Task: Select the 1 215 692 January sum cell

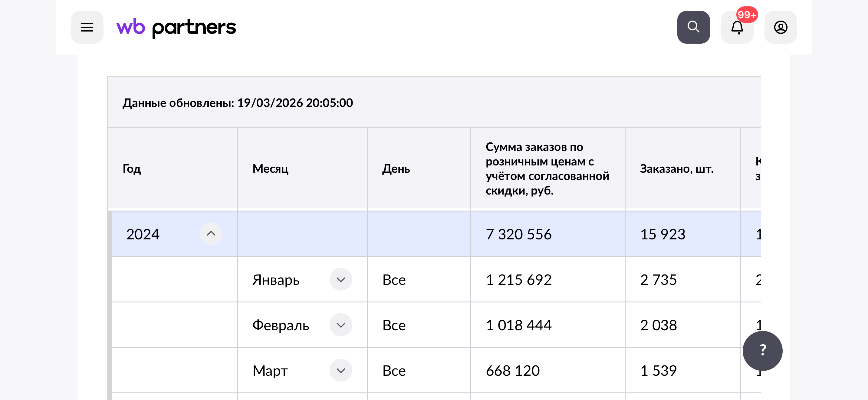Action: [x=518, y=280]
